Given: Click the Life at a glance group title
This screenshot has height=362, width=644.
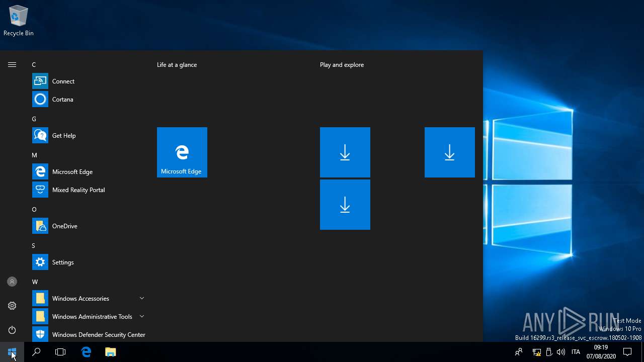Looking at the screenshot, I should 177,65.
